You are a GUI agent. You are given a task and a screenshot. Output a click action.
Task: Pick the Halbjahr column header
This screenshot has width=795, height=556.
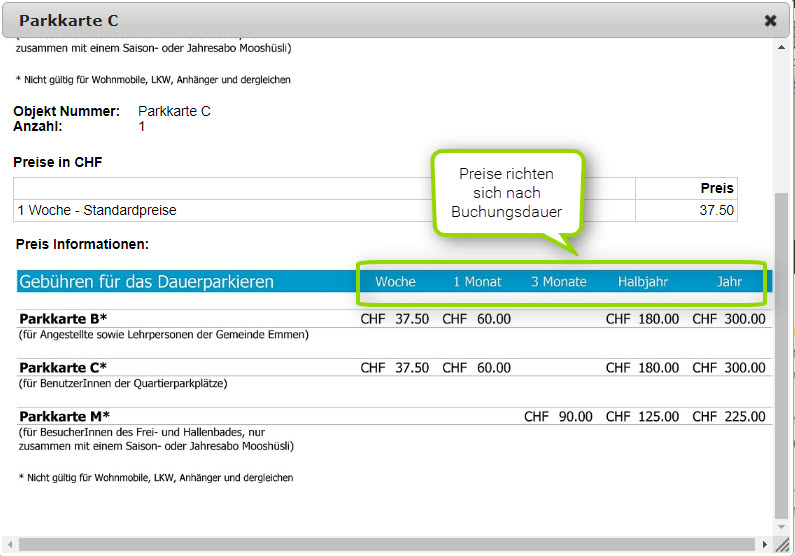click(x=642, y=282)
